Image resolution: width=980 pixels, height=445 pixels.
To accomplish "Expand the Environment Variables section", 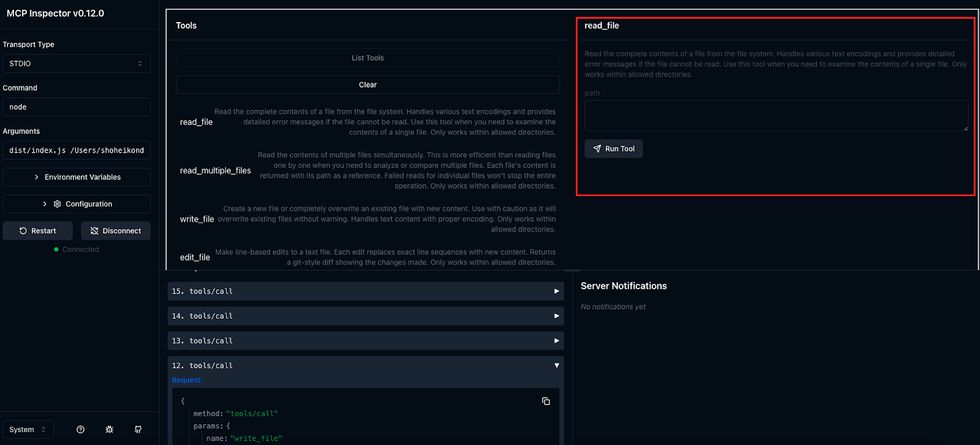I will pyautogui.click(x=77, y=177).
